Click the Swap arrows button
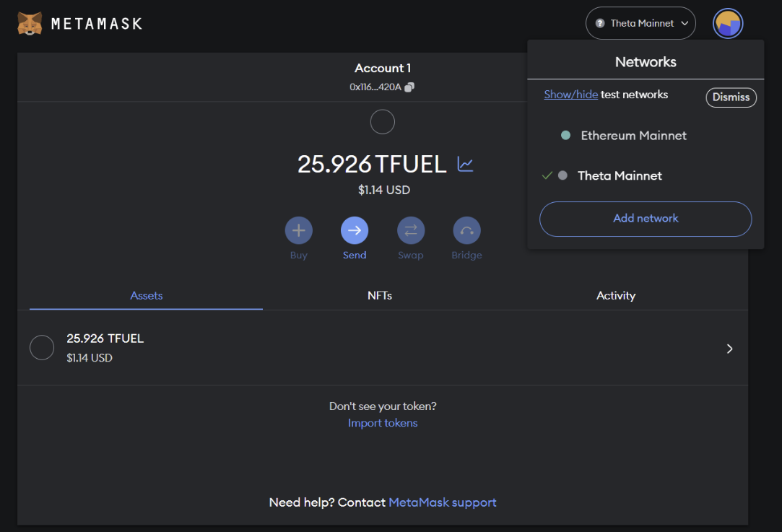The width and height of the screenshot is (782, 532). click(x=411, y=230)
